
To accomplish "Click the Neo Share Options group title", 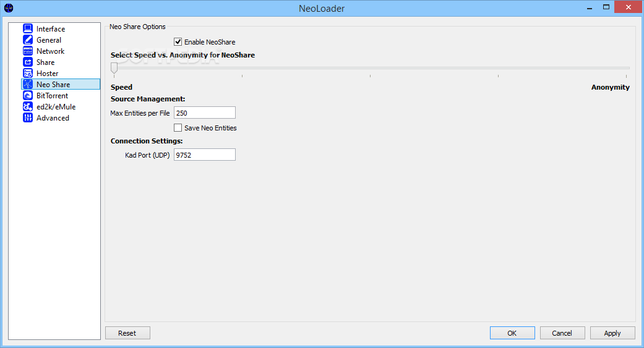I will 137,27.
